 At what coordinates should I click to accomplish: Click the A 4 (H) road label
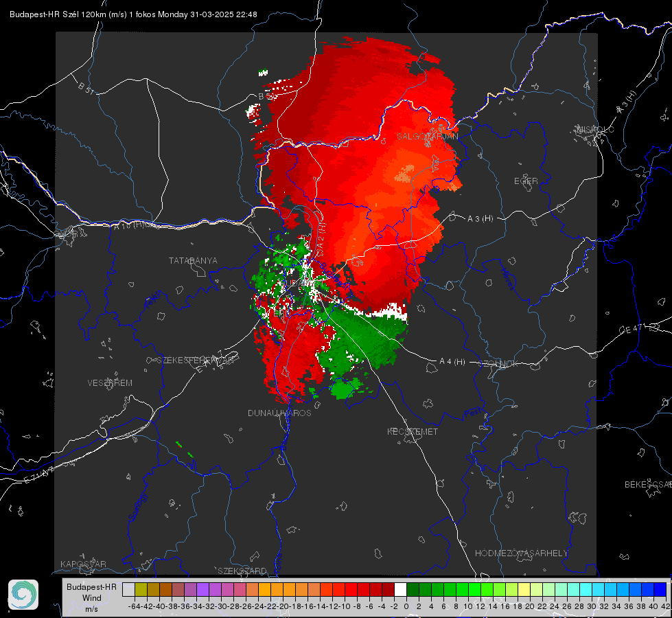(x=452, y=362)
